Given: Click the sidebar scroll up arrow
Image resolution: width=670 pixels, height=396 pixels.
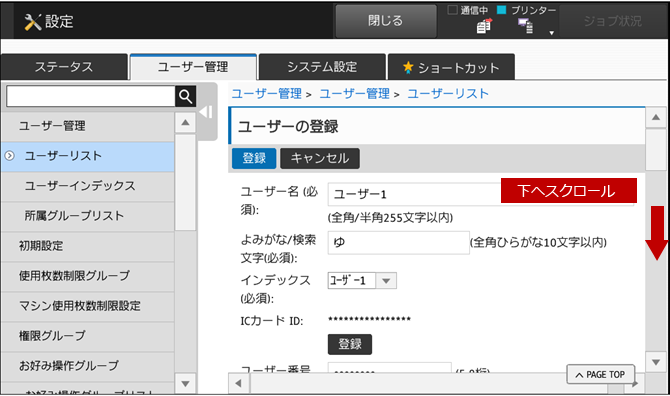Looking at the screenshot, I should coord(185,123).
